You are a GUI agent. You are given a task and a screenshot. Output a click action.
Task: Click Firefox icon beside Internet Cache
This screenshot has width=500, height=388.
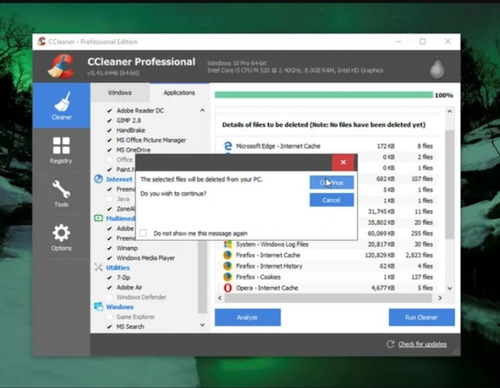pos(228,255)
